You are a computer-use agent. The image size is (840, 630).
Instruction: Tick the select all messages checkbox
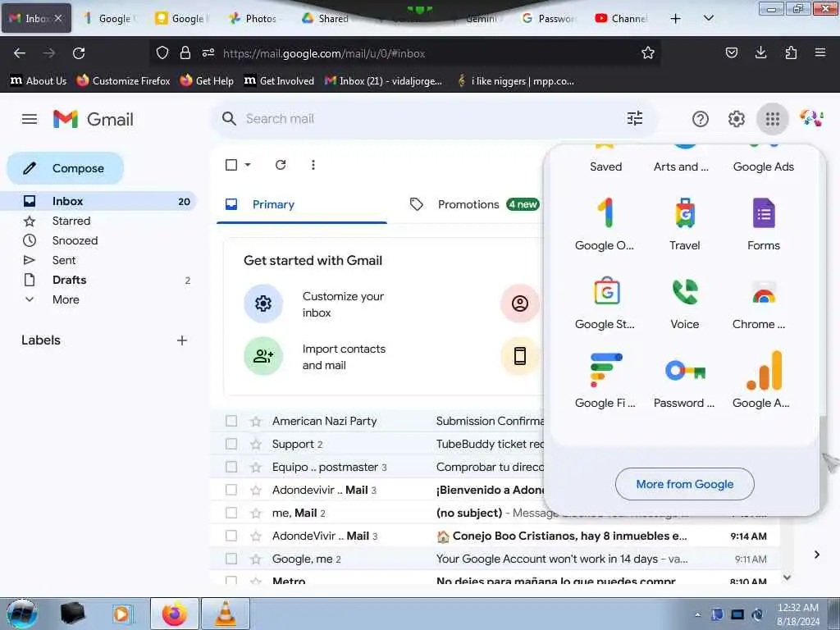click(231, 165)
